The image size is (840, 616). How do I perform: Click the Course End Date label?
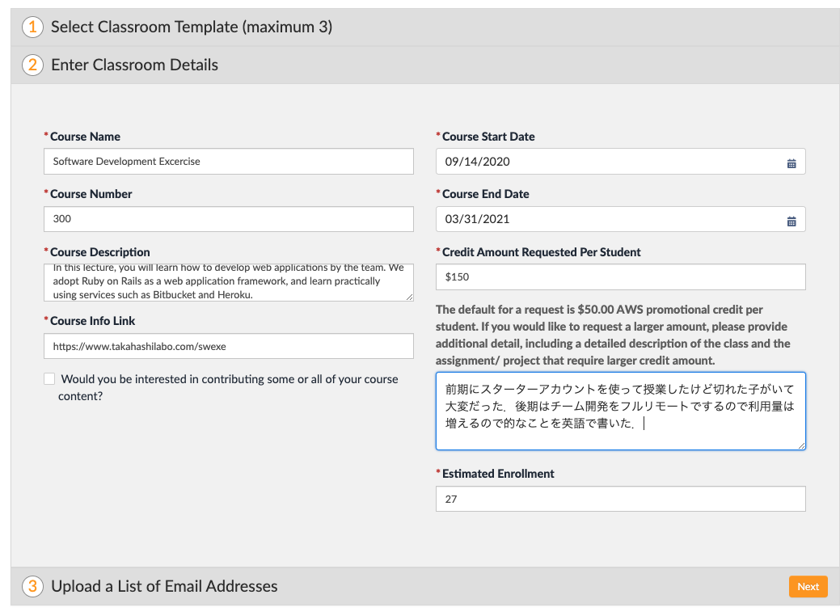(485, 194)
